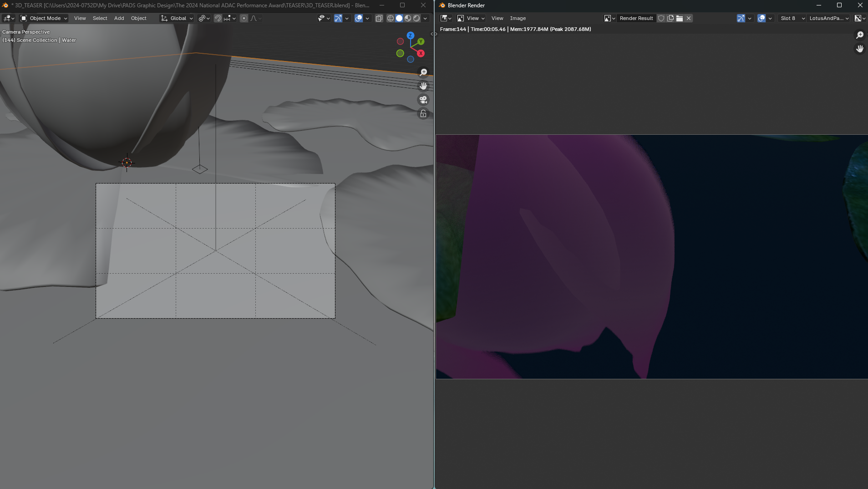
Task: Switch to material preview shading
Action: click(408, 18)
